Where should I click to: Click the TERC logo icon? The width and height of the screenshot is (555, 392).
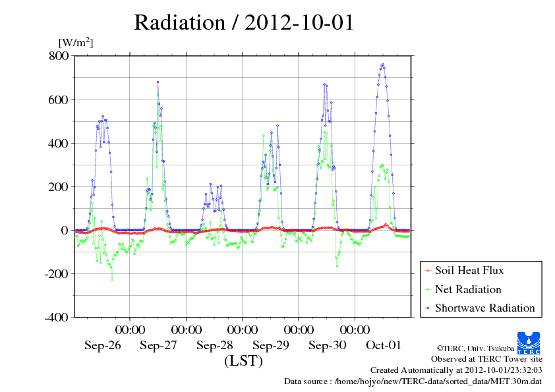pos(529,343)
